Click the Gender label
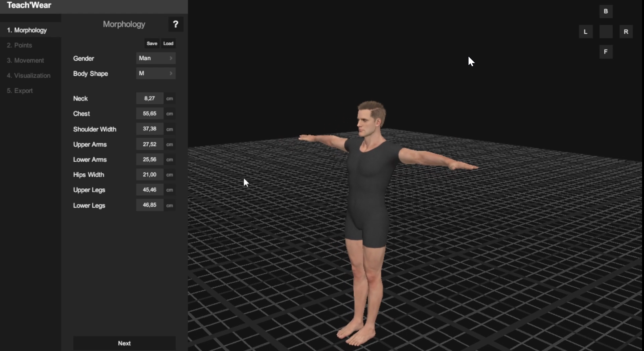 pos(84,58)
